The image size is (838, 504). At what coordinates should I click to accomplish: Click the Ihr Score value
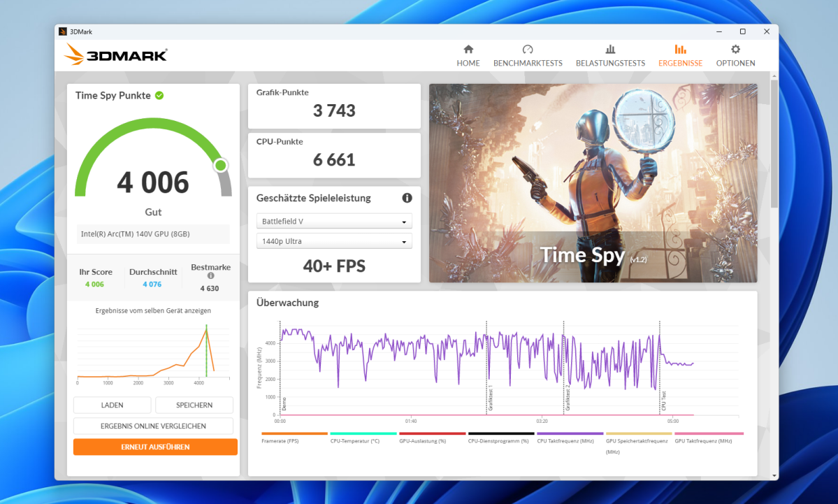pos(94,285)
